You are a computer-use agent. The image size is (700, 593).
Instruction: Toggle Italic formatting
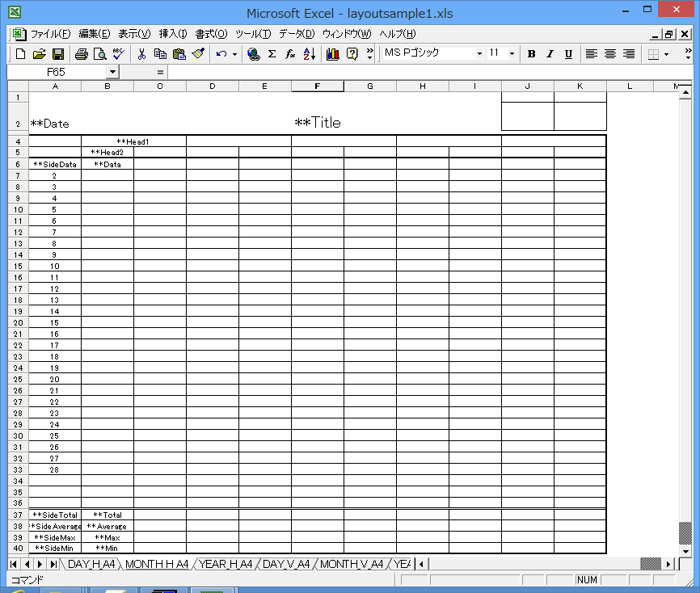550,54
